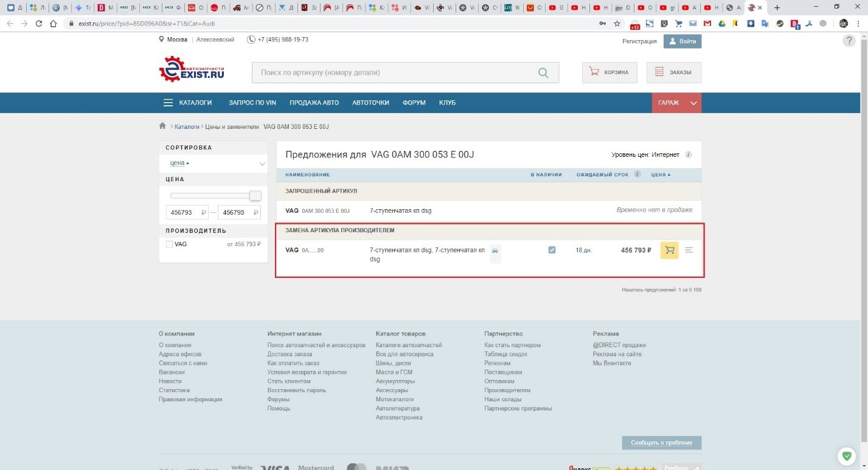The height and width of the screenshot is (470, 868).
Task: Click the site lock icon
Action: tap(71, 24)
